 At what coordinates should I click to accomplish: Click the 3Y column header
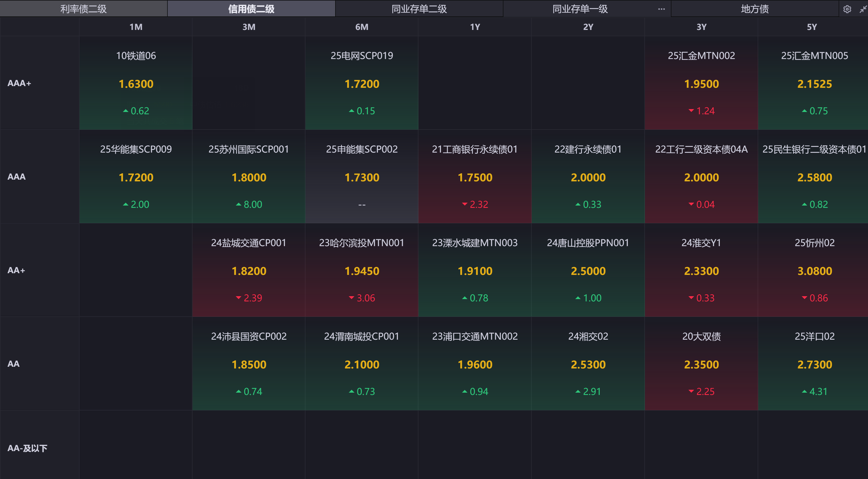pos(701,27)
